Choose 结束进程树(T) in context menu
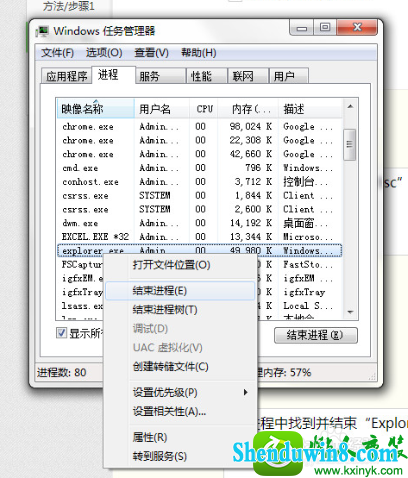The width and height of the screenshot is (408, 478). [x=180, y=310]
